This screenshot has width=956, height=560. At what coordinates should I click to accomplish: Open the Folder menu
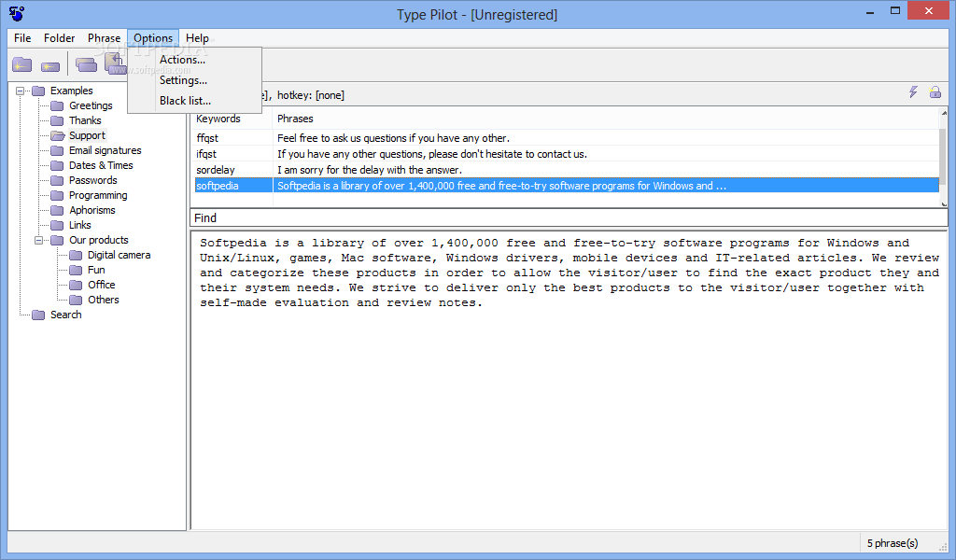click(59, 37)
